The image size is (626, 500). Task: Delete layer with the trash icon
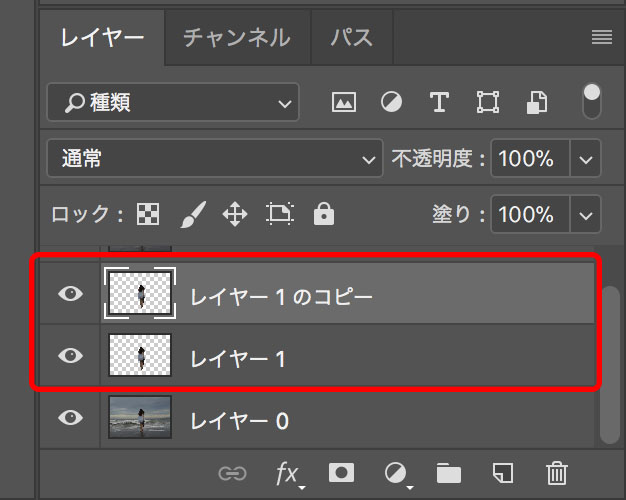tap(557, 473)
